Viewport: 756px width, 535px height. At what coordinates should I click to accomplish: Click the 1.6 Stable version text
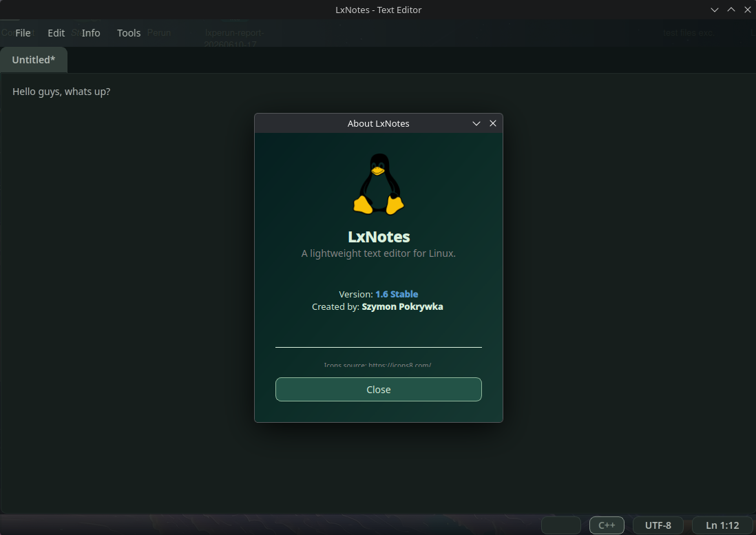pos(397,294)
